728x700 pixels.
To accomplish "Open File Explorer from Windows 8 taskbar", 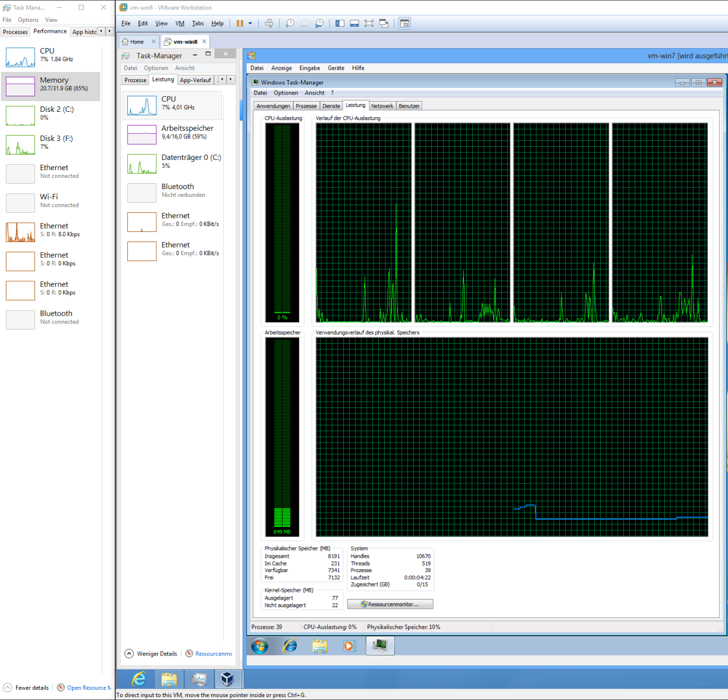I will [169, 679].
